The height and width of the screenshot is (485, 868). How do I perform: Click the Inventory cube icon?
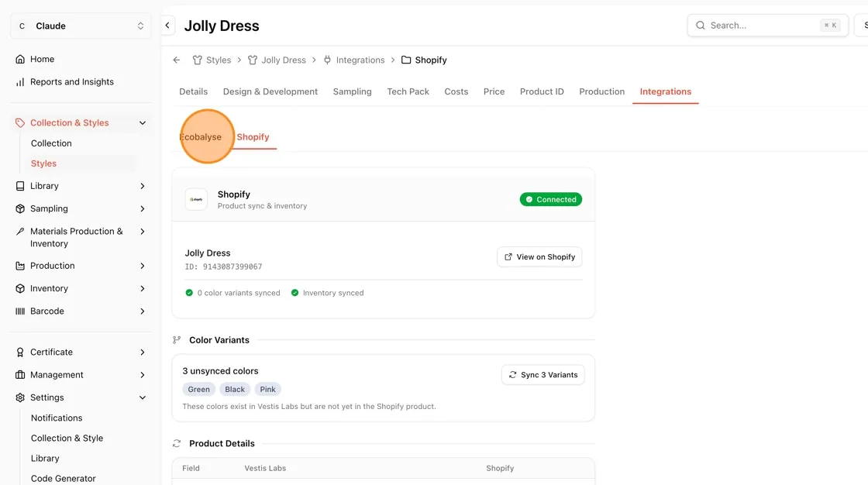pyautogui.click(x=20, y=288)
